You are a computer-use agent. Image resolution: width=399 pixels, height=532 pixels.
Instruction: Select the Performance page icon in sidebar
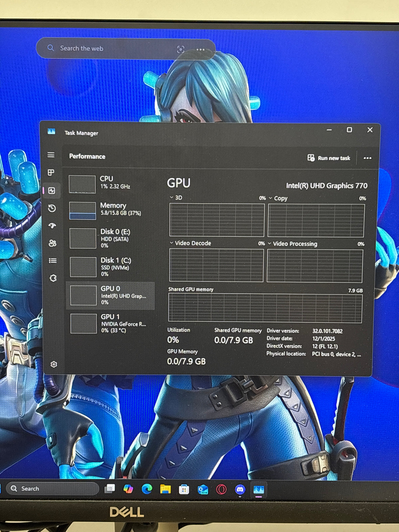[x=52, y=191]
